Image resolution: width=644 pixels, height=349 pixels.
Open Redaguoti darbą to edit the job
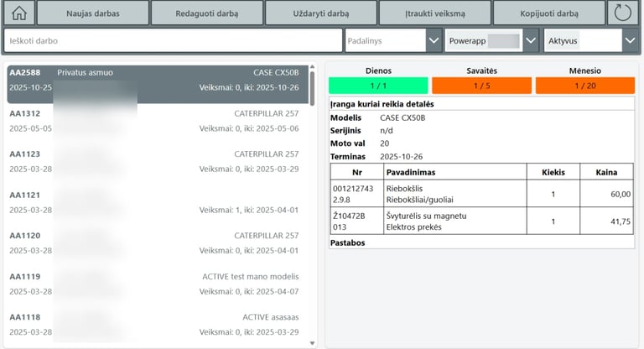pyautogui.click(x=207, y=13)
